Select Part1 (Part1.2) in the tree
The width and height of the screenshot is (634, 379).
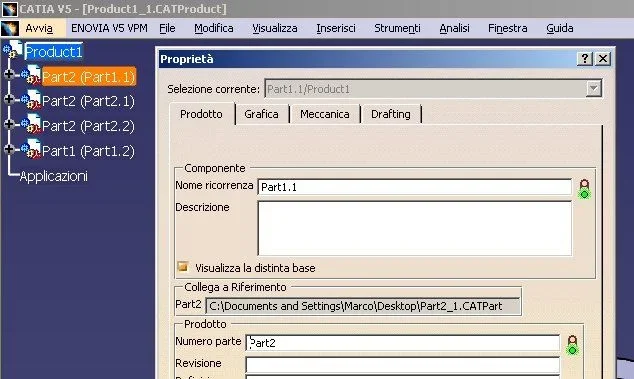click(89, 151)
